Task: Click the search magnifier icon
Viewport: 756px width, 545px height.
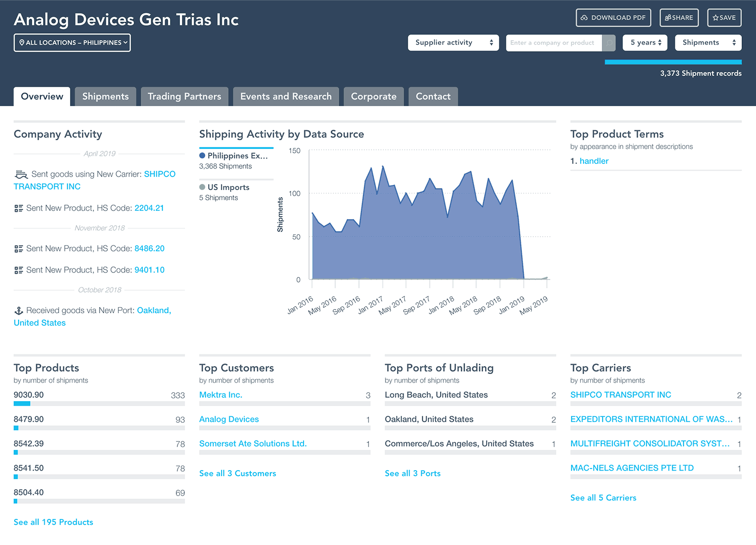Action: tap(609, 43)
